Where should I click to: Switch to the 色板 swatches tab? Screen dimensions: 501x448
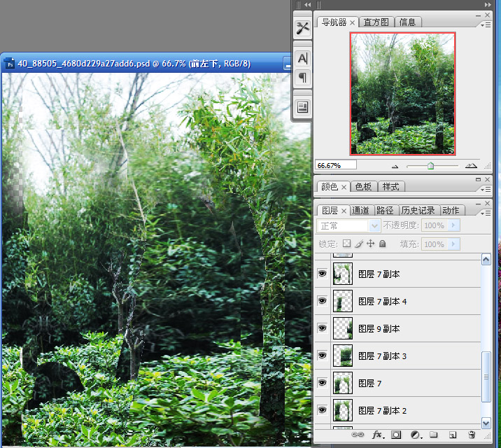[x=364, y=187]
